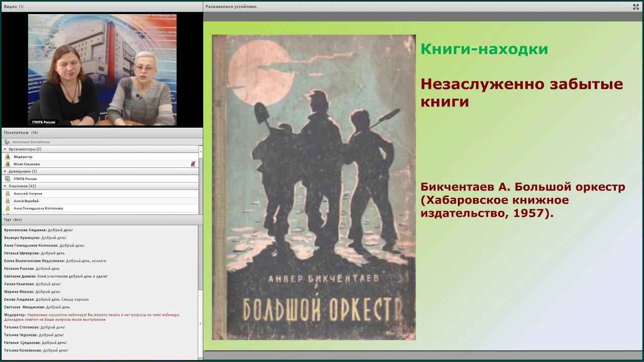Click chat message from Татьяна Черенева
Viewport: 644px width, 362px height.
click(x=34, y=335)
